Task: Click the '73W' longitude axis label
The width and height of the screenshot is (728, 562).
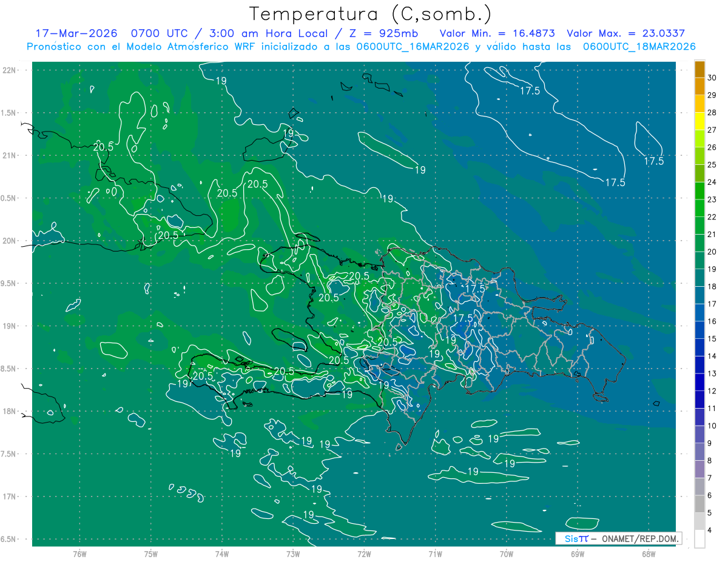Action: (293, 554)
